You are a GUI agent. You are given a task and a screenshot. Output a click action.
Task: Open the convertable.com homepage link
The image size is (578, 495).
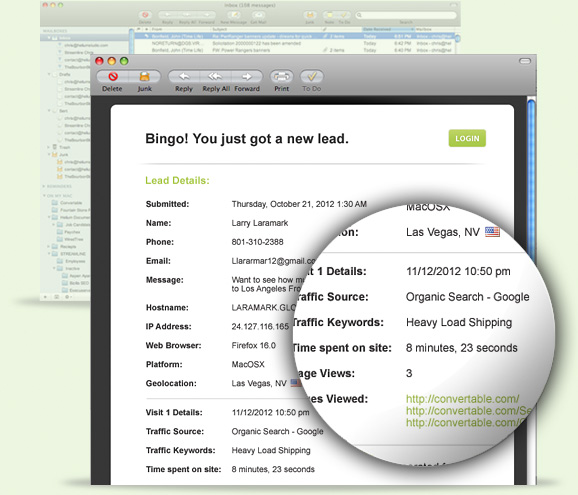[x=462, y=399]
